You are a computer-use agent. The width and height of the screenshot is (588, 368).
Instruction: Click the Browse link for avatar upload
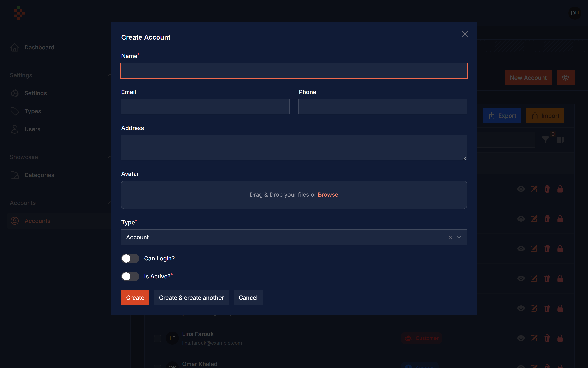(x=328, y=195)
